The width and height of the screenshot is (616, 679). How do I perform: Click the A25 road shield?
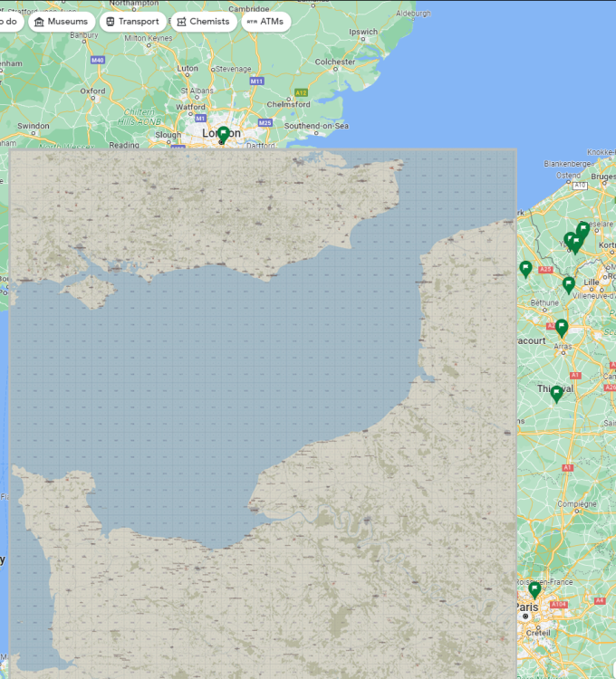point(545,270)
